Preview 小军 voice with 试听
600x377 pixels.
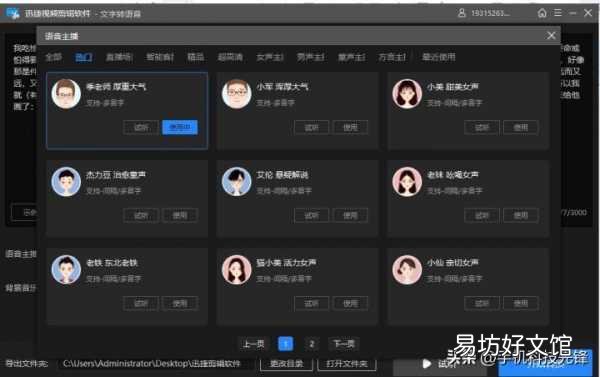[x=311, y=127]
